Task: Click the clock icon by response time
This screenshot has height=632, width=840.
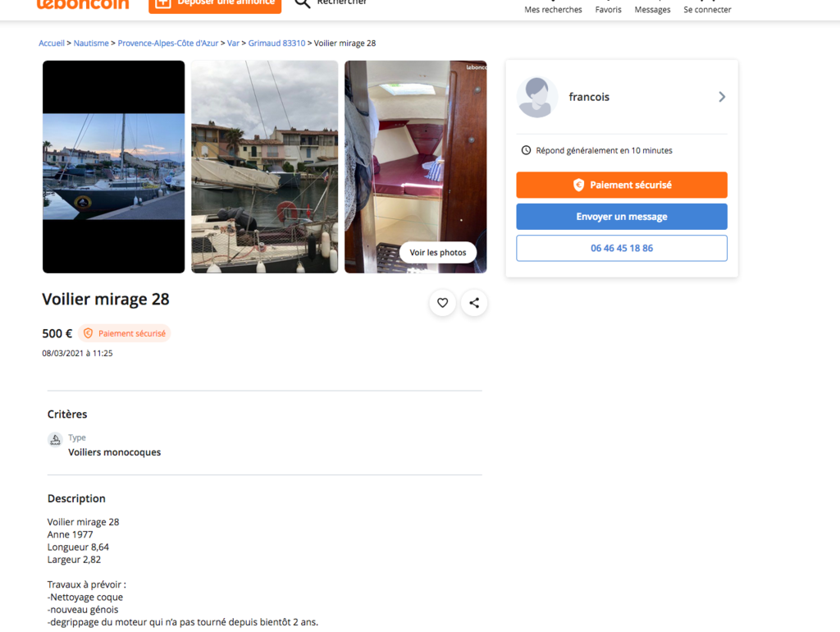Action: pyautogui.click(x=526, y=151)
